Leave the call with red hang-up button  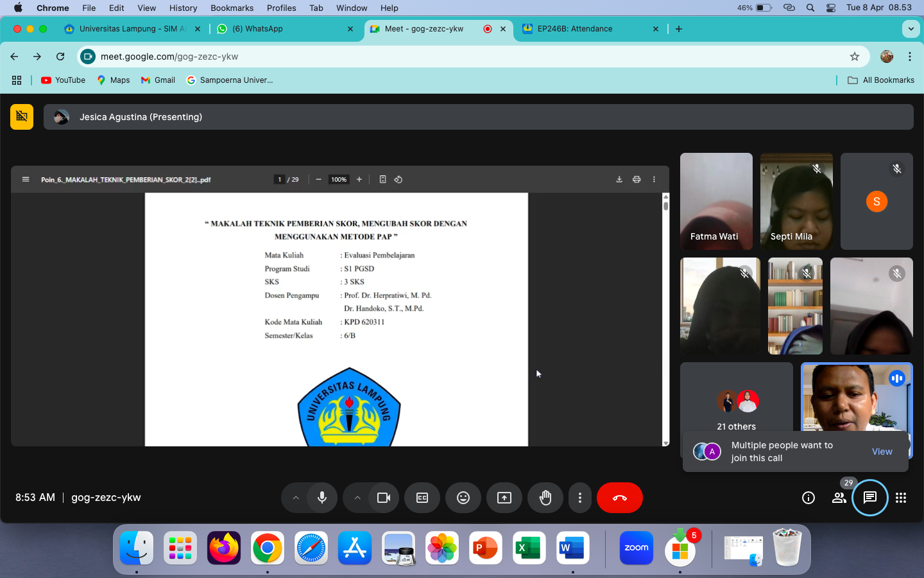coord(620,498)
